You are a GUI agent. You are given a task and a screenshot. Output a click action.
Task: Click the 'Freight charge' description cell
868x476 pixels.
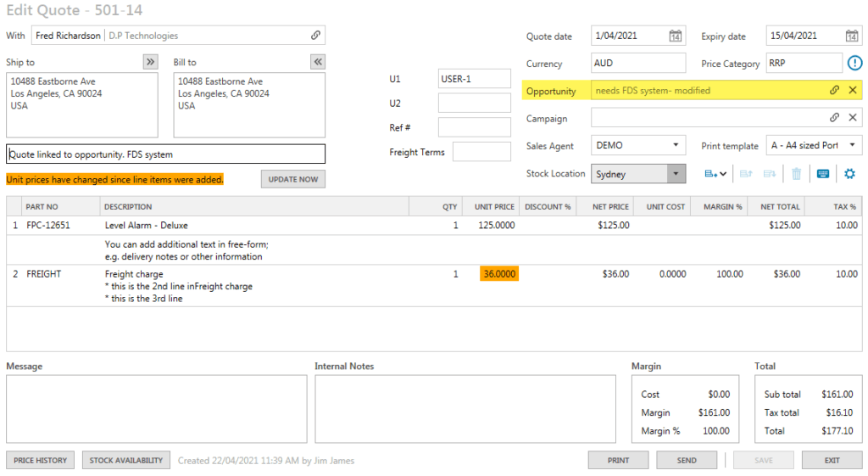134,274
